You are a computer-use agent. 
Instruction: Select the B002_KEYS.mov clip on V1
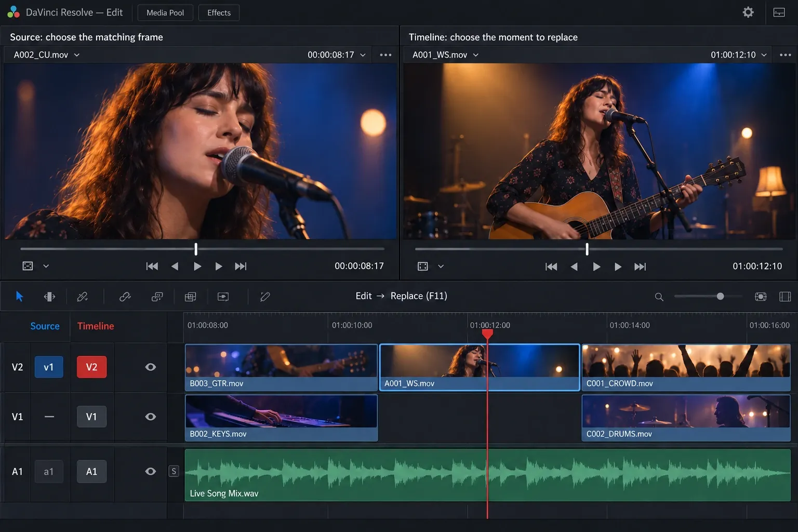(281, 418)
